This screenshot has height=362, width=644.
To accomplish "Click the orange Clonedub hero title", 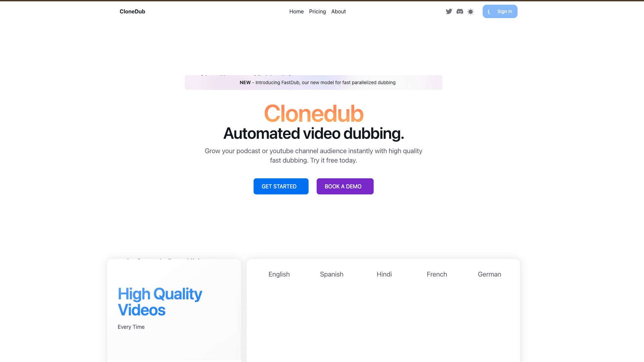I will point(313,113).
